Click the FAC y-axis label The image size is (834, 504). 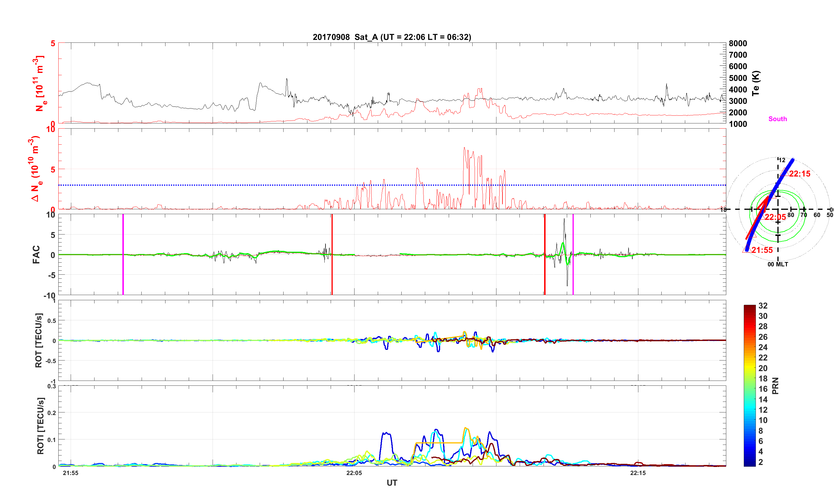tap(36, 254)
